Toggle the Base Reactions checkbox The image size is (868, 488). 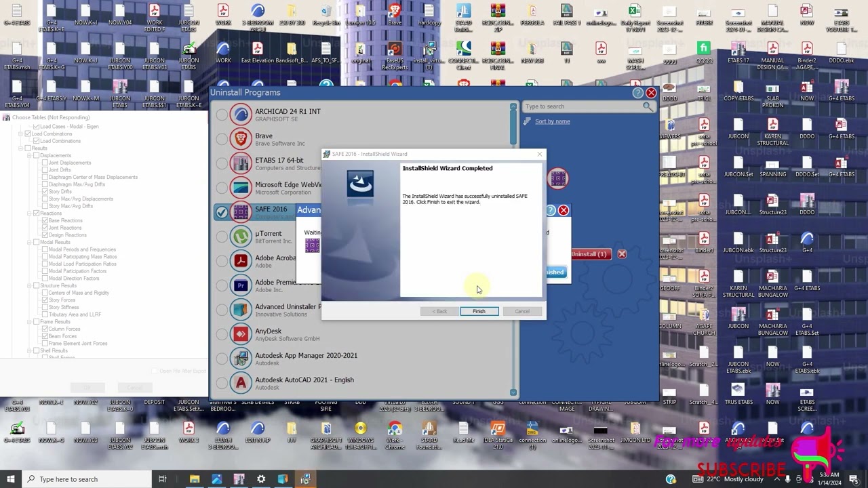click(x=45, y=221)
